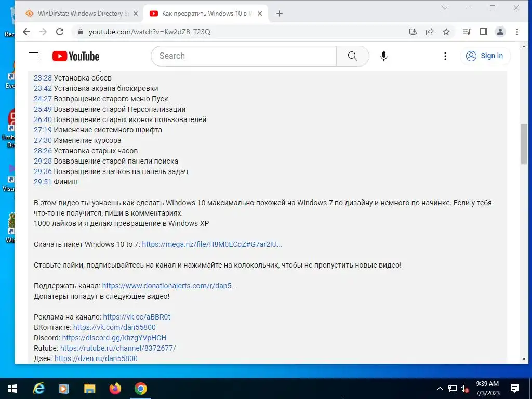Image resolution: width=532 pixels, height=399 pixels.
Task: Open Chrome profile avatar
Action: coord(500,32)
